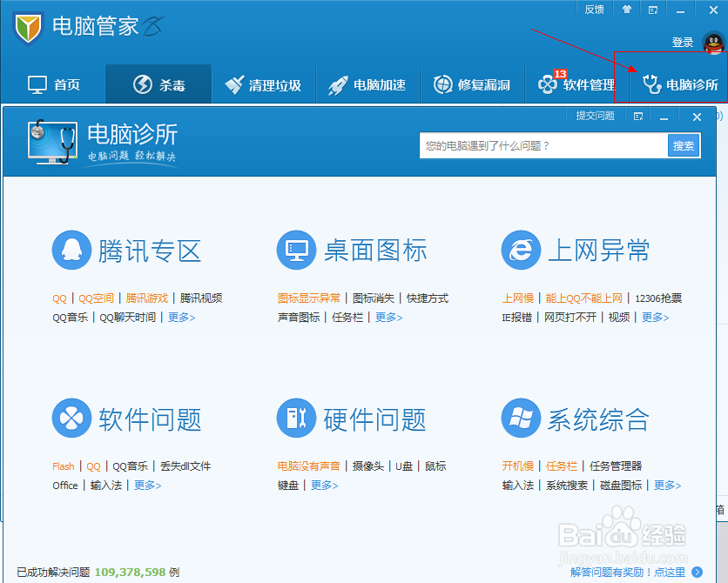Click the 开机慢 link

[517, 466]
